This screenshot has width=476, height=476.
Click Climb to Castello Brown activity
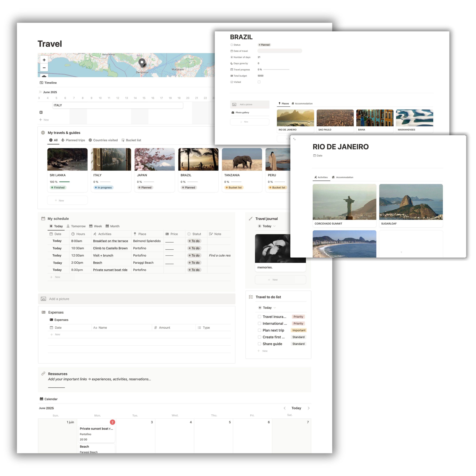point(110,248)
